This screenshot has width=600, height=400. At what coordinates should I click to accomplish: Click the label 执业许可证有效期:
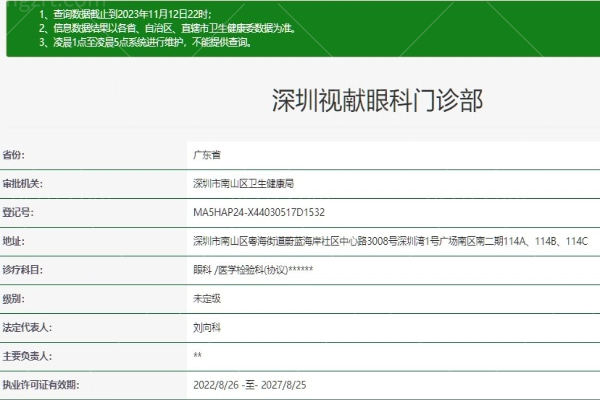(x=41, y=385)
